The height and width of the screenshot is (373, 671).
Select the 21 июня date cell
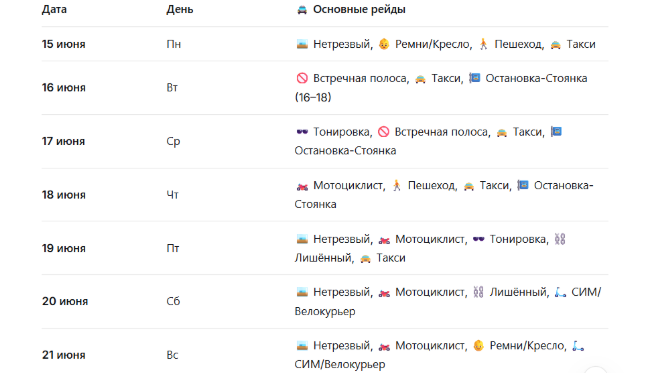63,355
